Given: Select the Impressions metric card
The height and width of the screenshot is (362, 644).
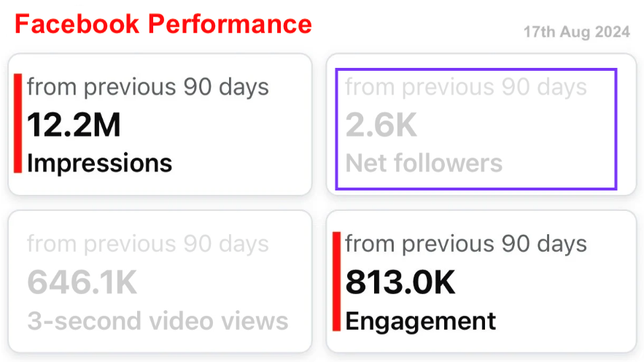Looking at the screenshot, I should (160, 124).
